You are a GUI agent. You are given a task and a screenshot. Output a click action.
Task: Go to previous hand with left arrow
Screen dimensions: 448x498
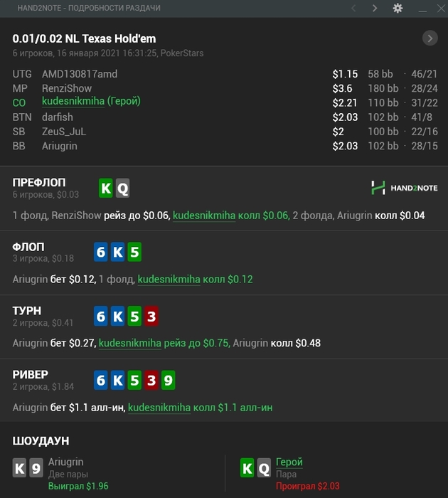point(353,8)
